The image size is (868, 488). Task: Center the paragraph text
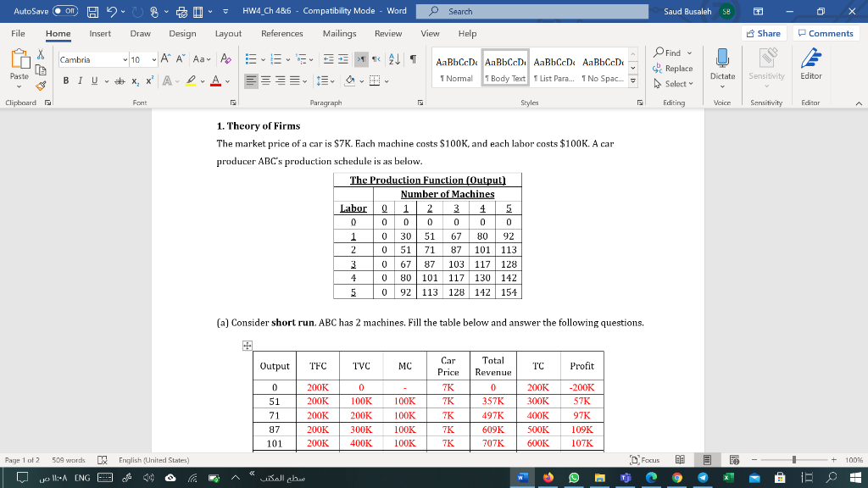(266, 81)
